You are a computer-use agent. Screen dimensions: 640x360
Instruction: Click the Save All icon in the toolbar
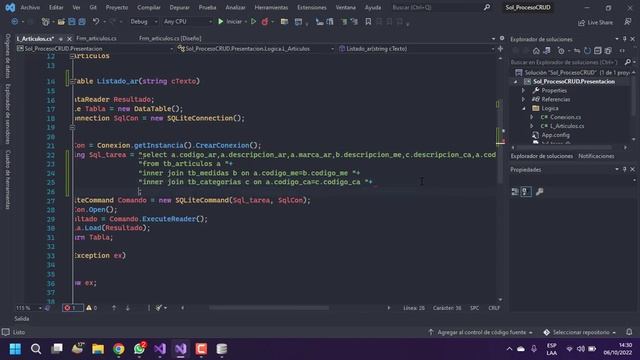(x=82, y=22)
